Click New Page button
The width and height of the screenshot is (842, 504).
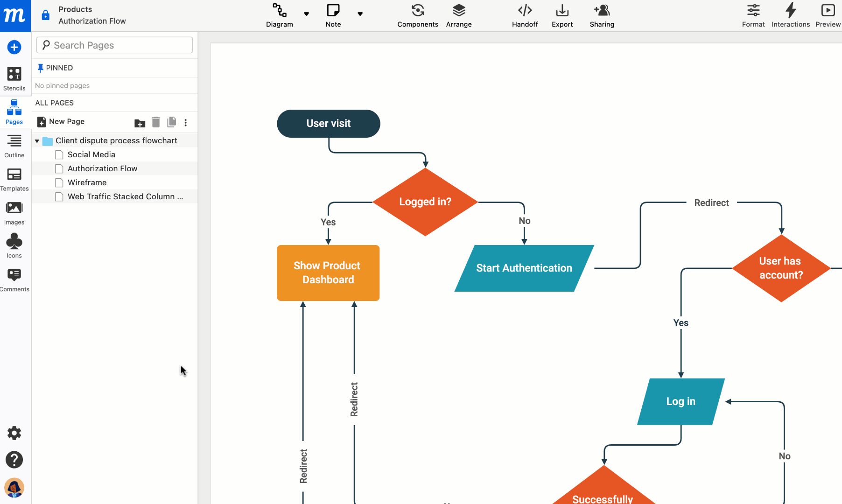pos(61,122)
